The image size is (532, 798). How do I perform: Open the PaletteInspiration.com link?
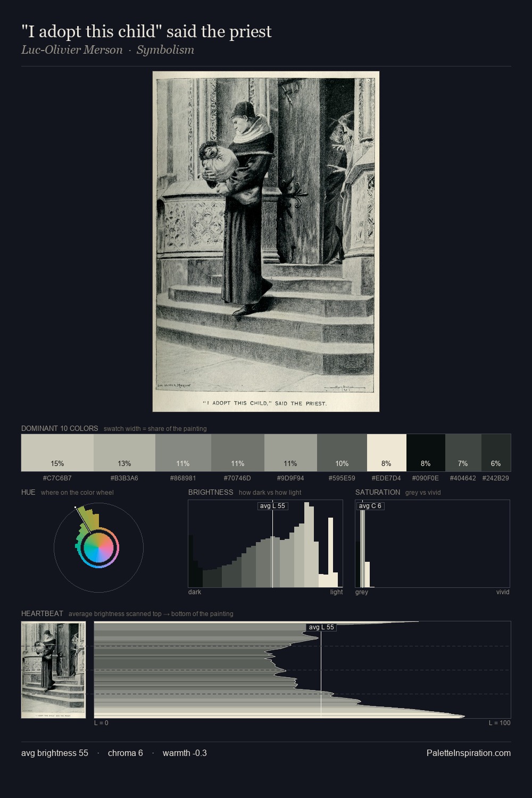click(469, 753)
